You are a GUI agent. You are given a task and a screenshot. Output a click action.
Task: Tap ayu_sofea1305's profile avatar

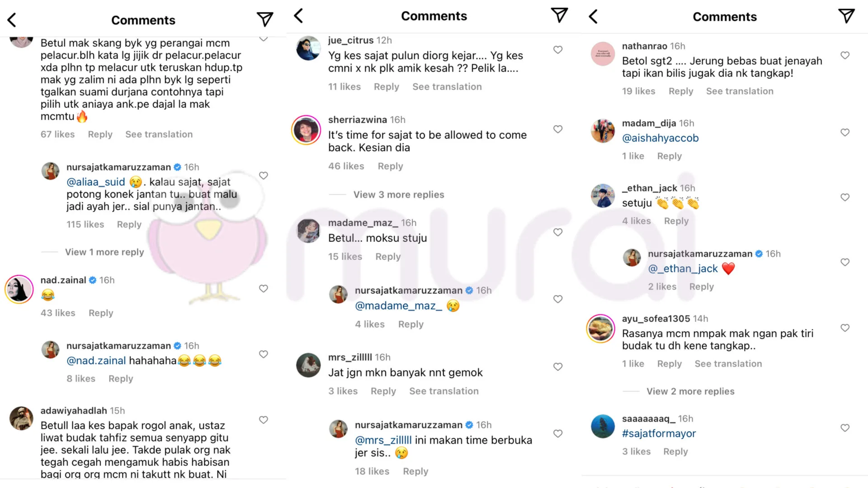pyautogui.click(x=600, y=328)
